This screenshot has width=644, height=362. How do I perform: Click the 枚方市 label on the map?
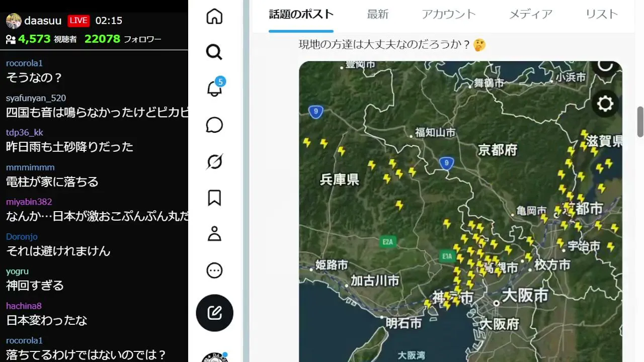click(x=552, y=264)
